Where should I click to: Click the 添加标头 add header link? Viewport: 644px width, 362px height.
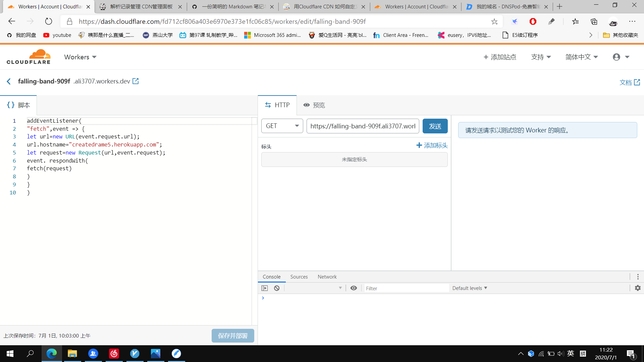[432, 145]
